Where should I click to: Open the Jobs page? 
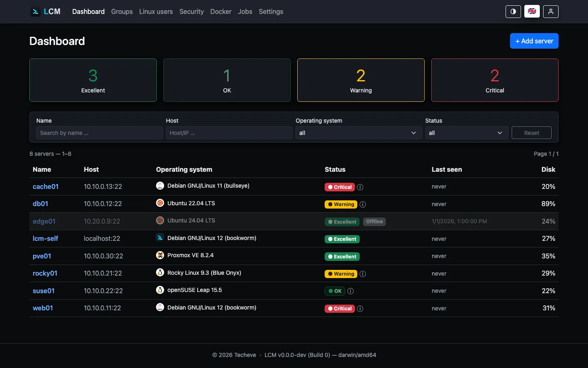[x=245, y=11]
